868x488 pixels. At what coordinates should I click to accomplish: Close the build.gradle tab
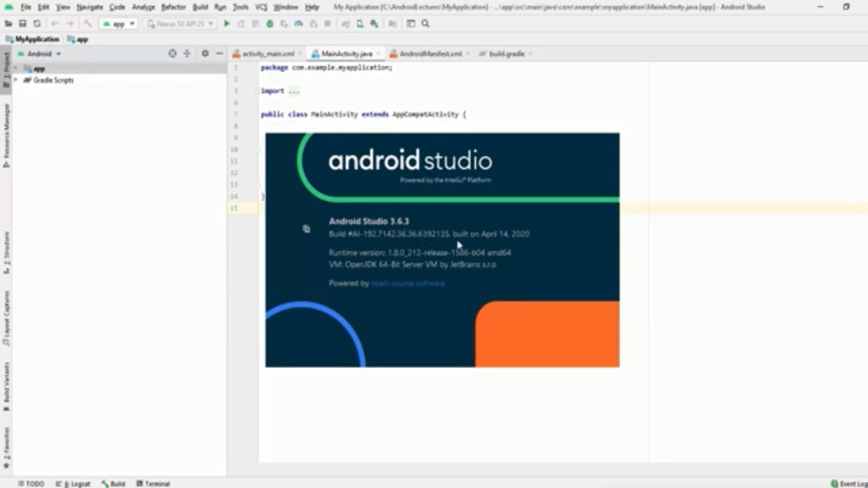pos(530,54)
